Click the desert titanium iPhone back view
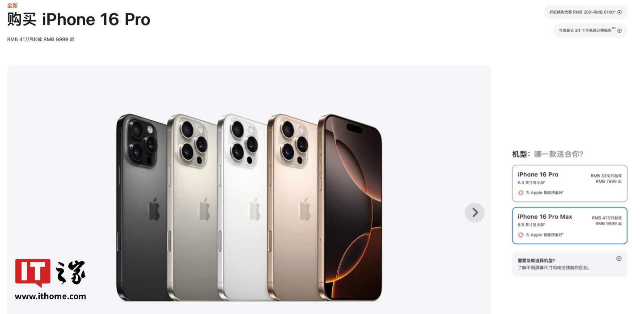Image resolution: width=644 pixels, height=314 pixels. 293,207
